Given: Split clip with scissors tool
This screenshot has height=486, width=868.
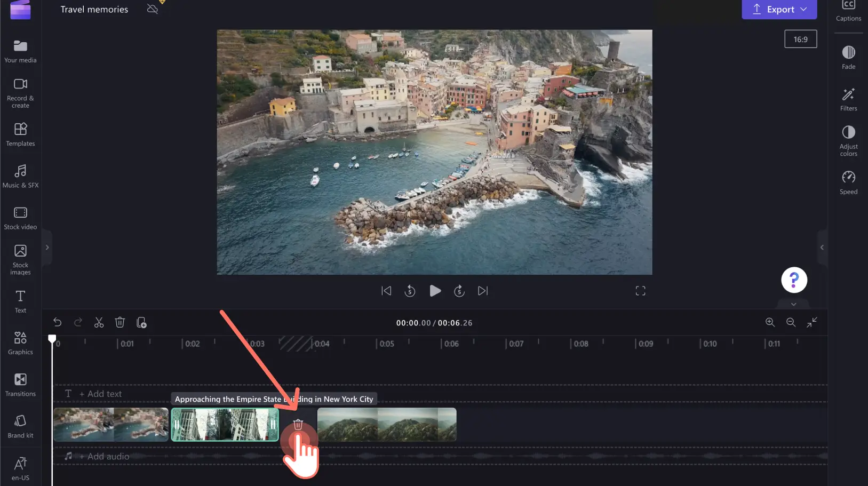Looking at the screenshot, I should pyautogui.click(x=99, y=322).
